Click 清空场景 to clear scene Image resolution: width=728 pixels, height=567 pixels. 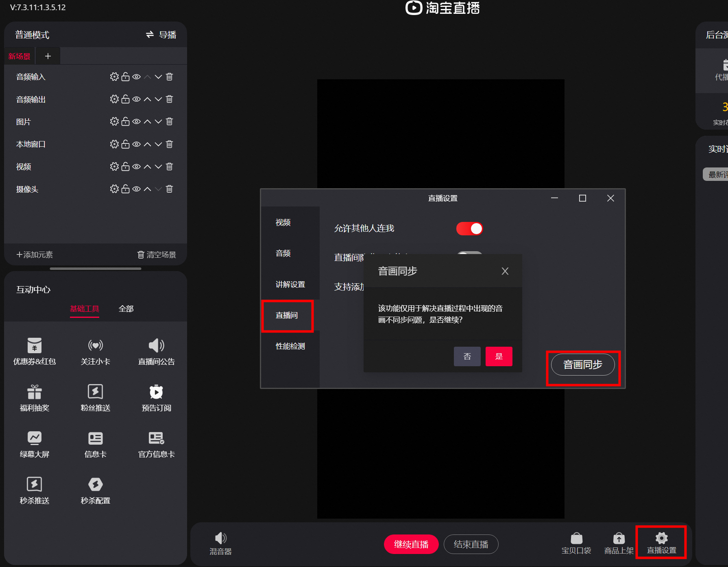pos(157,255)
